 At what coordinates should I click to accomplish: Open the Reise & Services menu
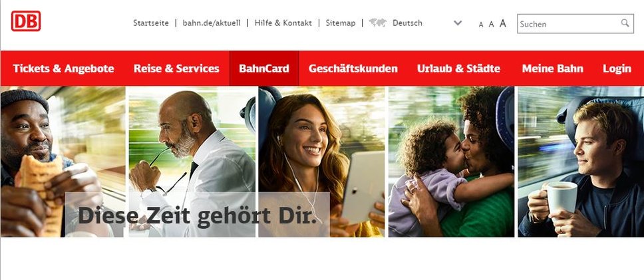176,69
